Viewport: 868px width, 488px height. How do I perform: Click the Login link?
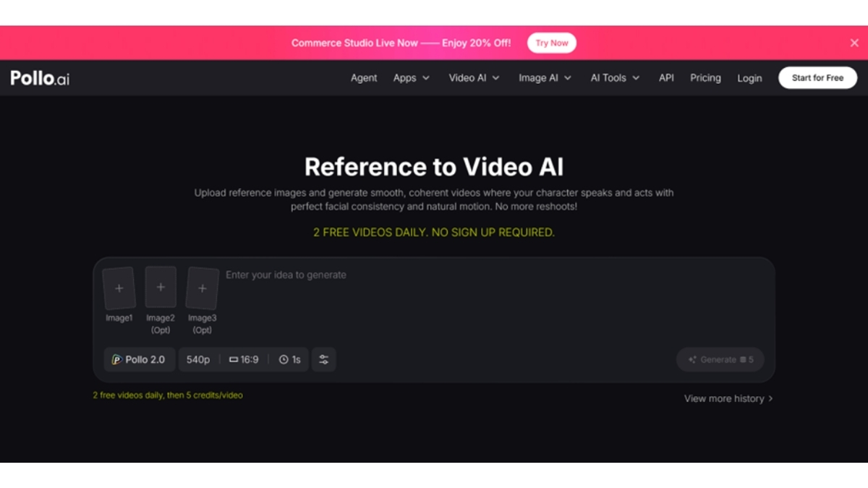(x=749, y=78)
